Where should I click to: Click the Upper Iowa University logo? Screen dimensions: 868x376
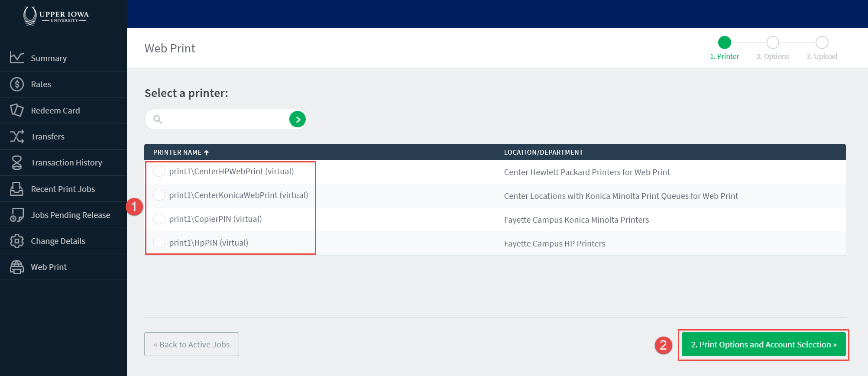pyautogui.click(x=55, y=16)
